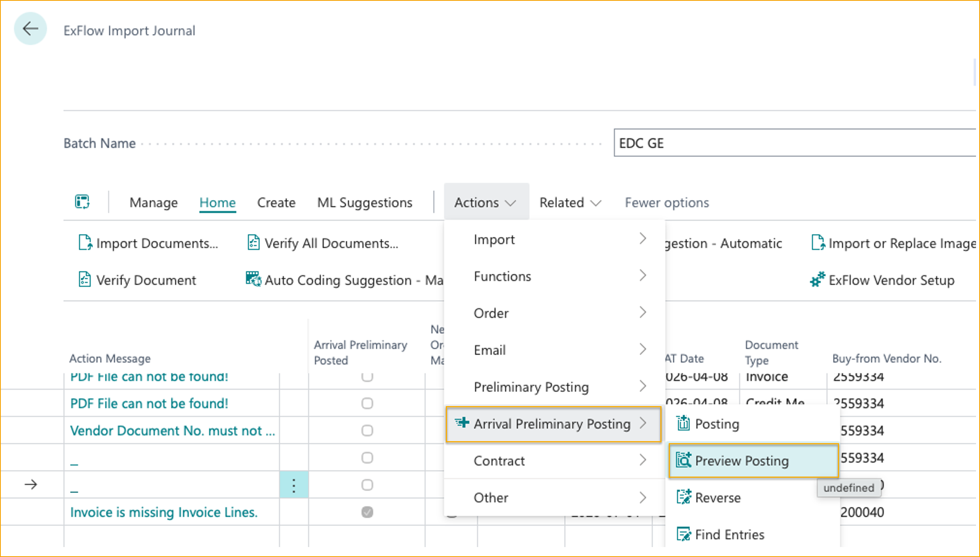980x557 pixels.
Task: Click the Verify All Documents icon
Action: pyautogui.click(x=253, y=242)
